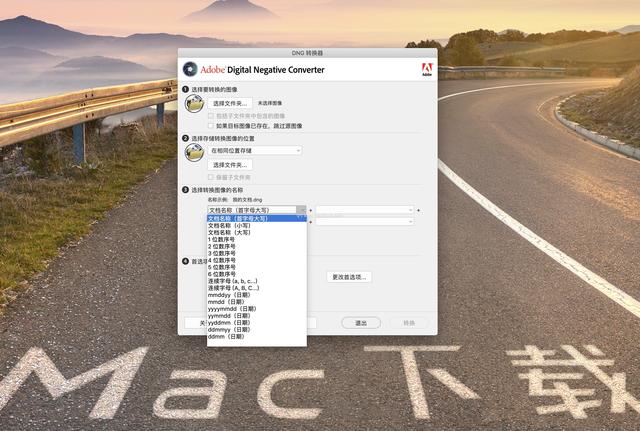Open the '在相同位置存储' location dropdown

(255, 151)
